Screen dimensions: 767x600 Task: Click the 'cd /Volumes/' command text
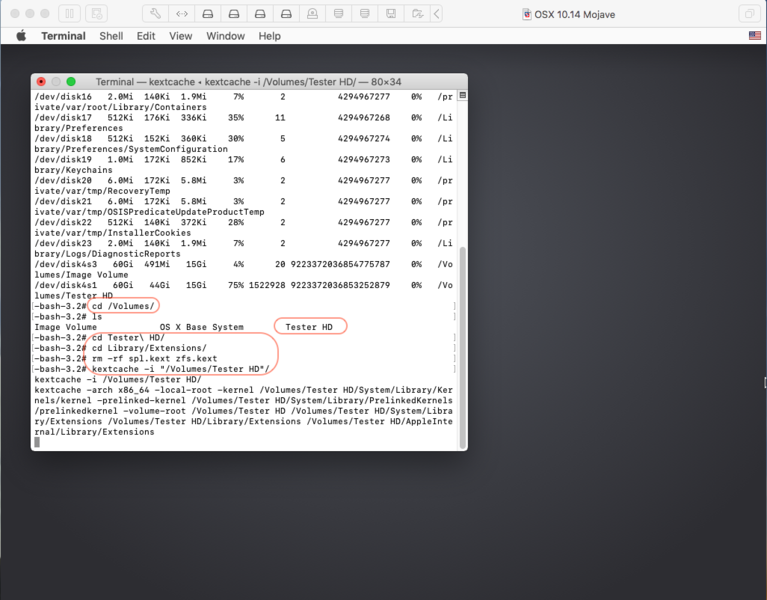point(123,306)
